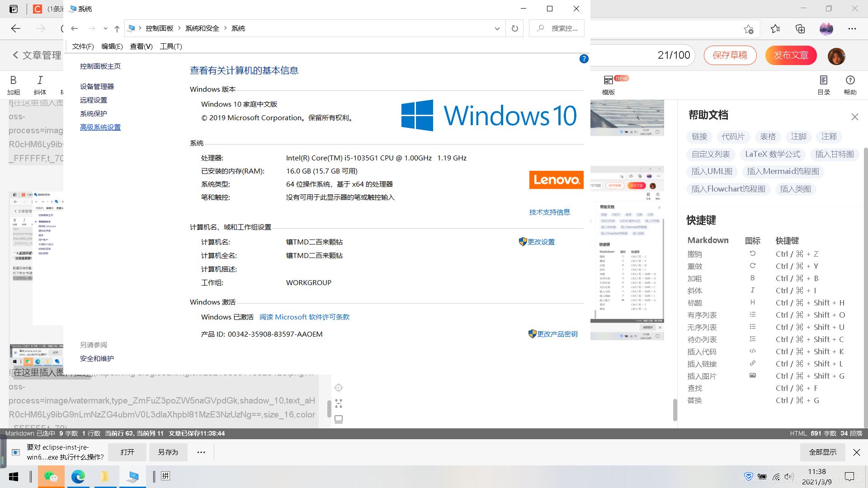Click the 发布文章 publish button
This screenshot has height=488, width=868.
point(791,55)
